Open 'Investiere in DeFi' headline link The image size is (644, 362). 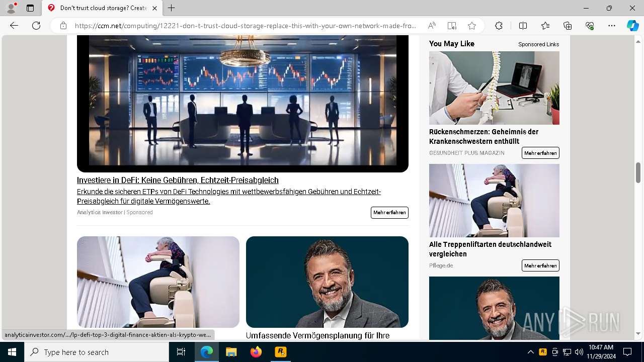178,180
